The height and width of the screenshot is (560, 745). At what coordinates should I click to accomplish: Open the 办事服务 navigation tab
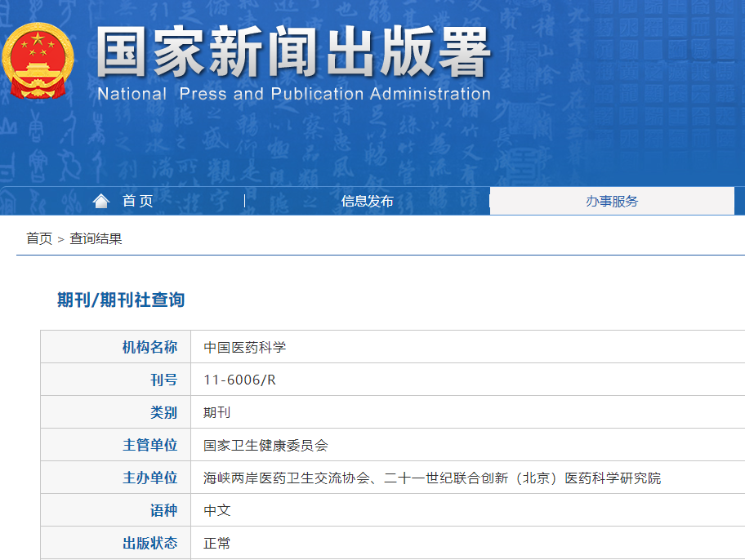pos(612,201)
